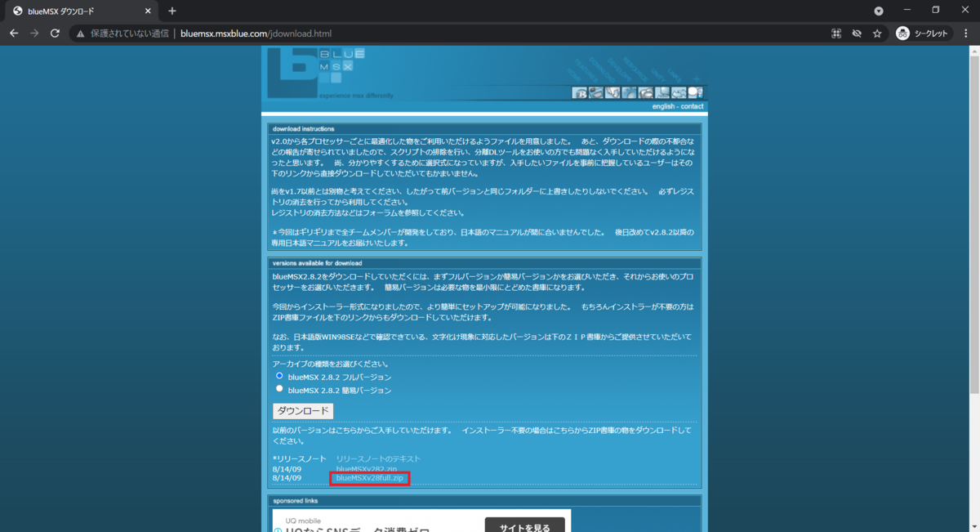Click the crossed-out eye cookie blocking icon
The width and height of the screenshot is (980, 532).
coord(857,34)
